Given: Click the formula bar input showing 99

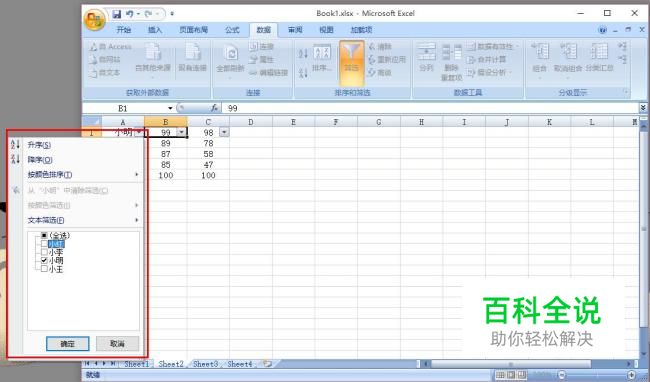Looking at the screenshot, I should click(430, 108).
